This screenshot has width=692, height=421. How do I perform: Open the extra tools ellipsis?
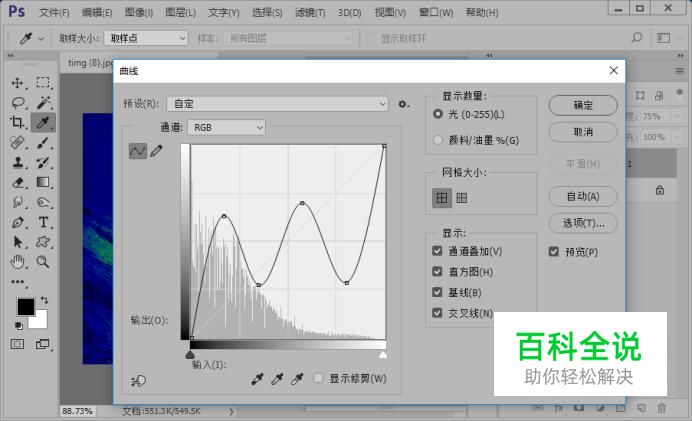click(18, 282)
